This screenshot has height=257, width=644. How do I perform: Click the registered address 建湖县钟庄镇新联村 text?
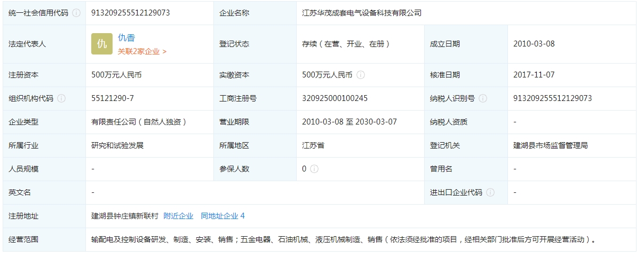pyautogui.click(x=125, y=216)
